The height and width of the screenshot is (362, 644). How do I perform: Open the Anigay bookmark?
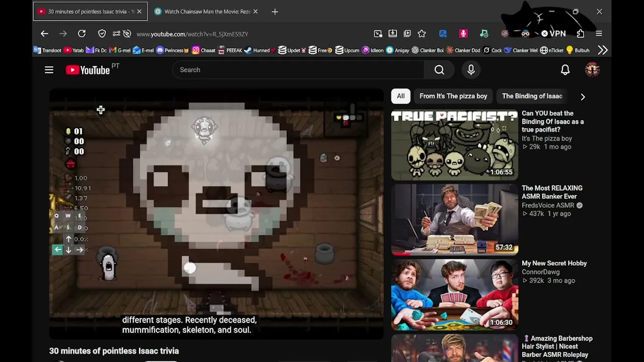click(x=397, y=50)
